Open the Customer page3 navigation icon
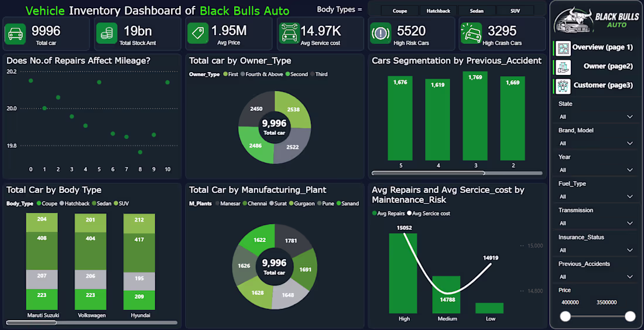 tap(563, 86)
